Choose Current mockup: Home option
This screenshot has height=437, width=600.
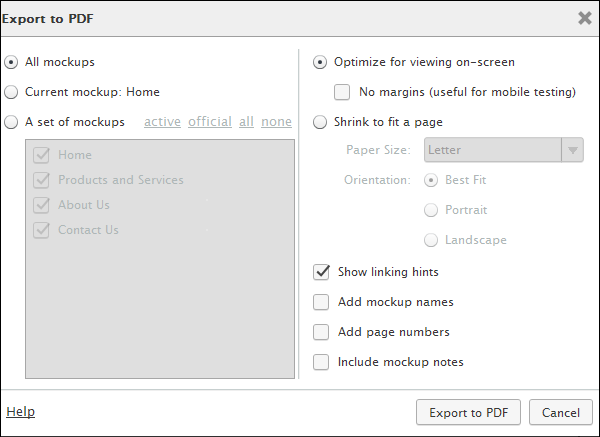11,92
